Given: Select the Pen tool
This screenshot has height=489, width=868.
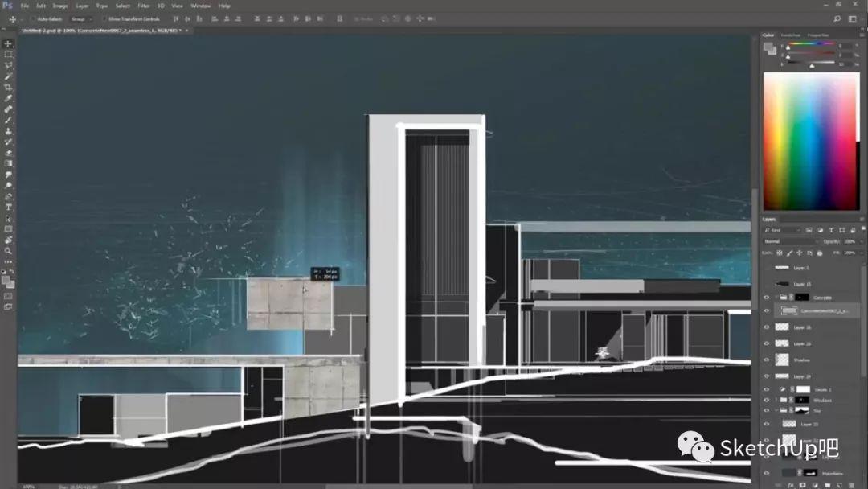Looking at the screenshot, I should click(x=8, y=196).
